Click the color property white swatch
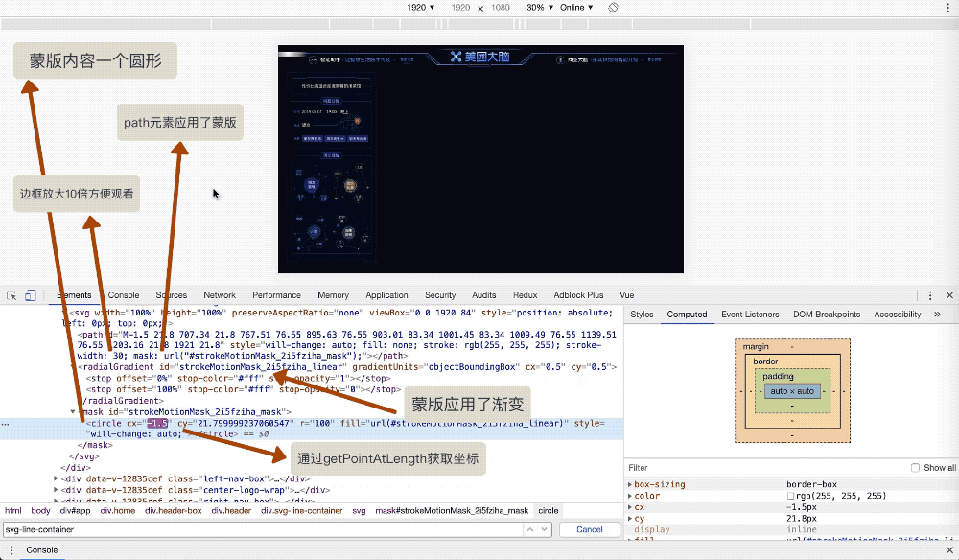 [790, 496]
